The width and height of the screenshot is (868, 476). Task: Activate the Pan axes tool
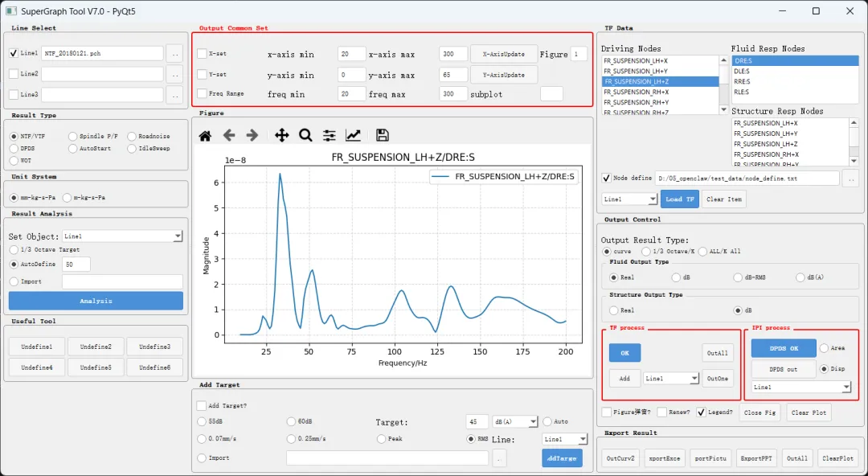pos(282,135)
